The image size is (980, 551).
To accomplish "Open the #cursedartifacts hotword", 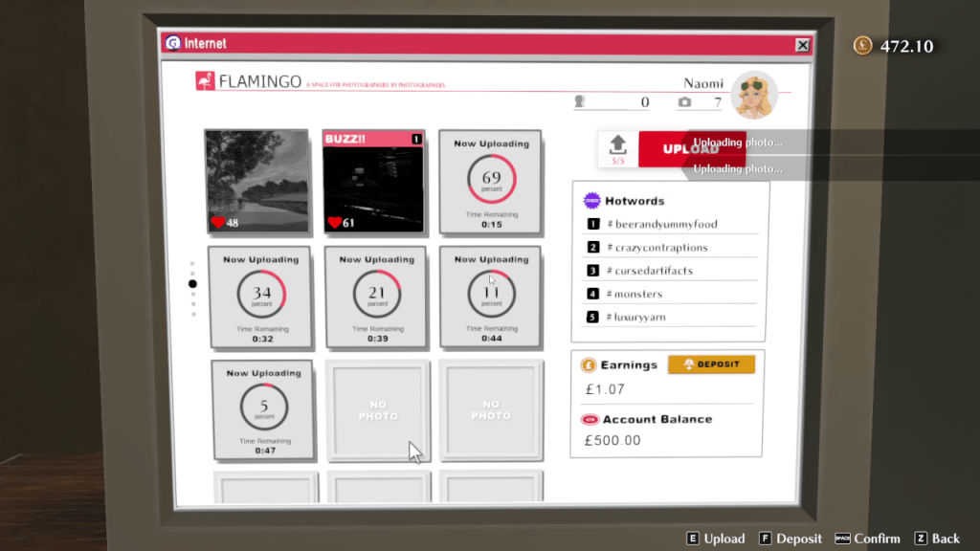I will click(x=654, y=271).
